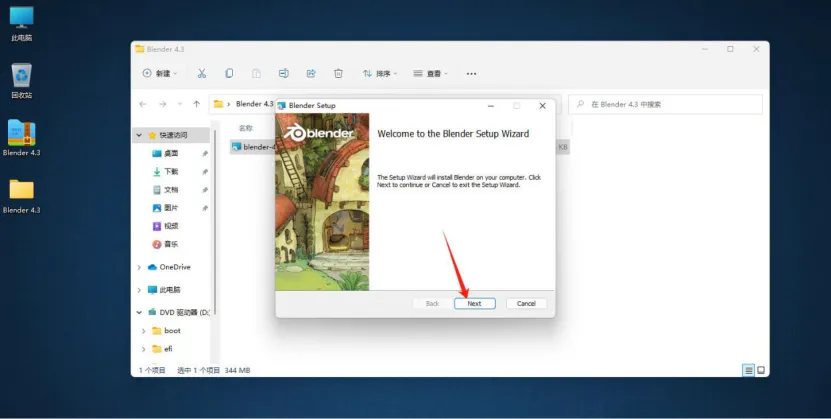Screen dimensions: 831x419
Task: Click the Delete trash icon in Explorer
Action: (x=338, y=74)
